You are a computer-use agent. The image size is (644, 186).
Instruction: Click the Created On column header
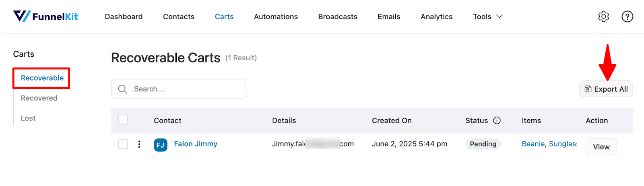tap(392, 121)
